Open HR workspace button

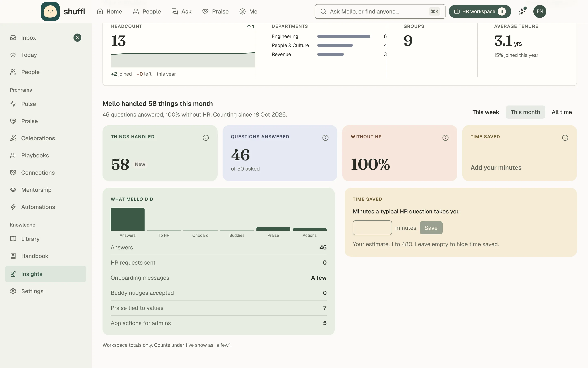click(x=480, y=11)
